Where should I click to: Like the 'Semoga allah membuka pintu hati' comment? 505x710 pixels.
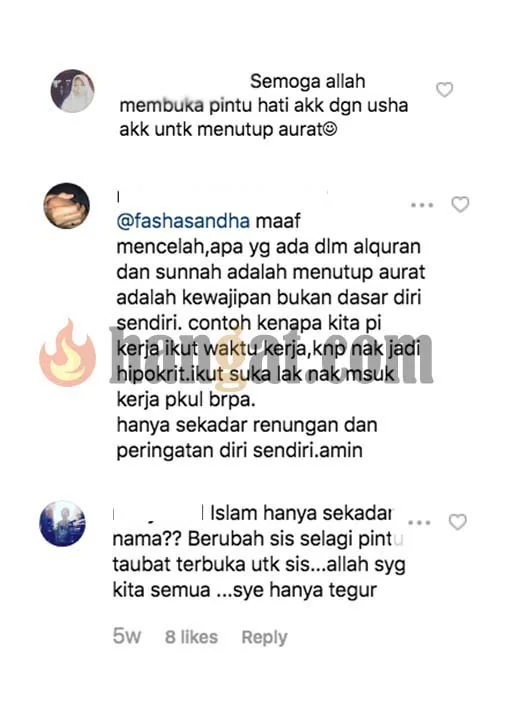(x=444, y=90)
